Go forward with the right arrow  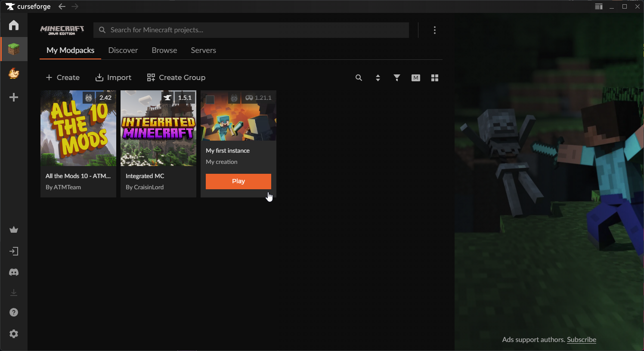pos(75,6)
